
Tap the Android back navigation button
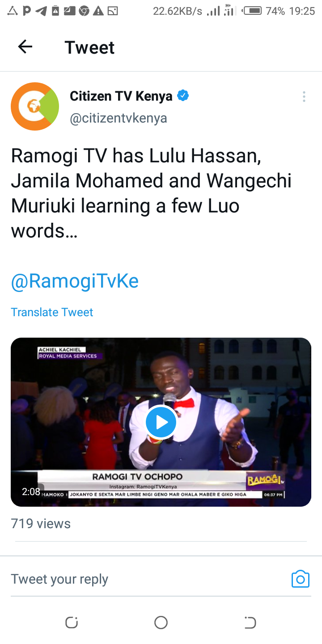(250, 622)
